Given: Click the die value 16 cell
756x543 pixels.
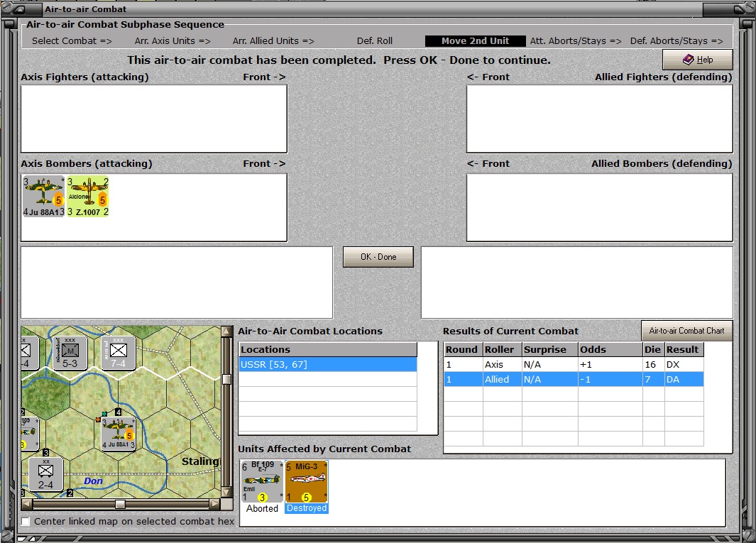Looking at the screenshot, I should (x=653, y=365).
